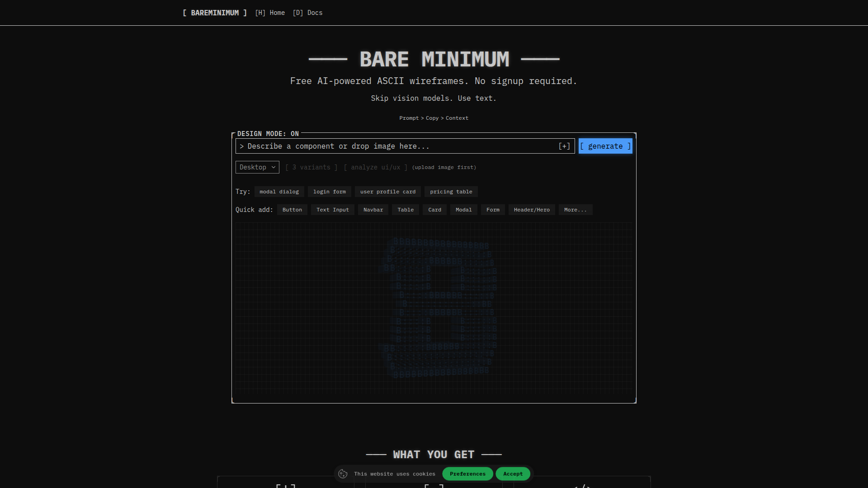
Task: Click the [ 3 variants ] option
Action: tap(311, 167)
